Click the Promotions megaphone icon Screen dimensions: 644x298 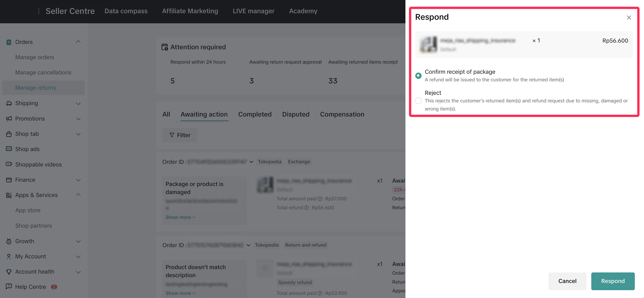tap(9, 119)
